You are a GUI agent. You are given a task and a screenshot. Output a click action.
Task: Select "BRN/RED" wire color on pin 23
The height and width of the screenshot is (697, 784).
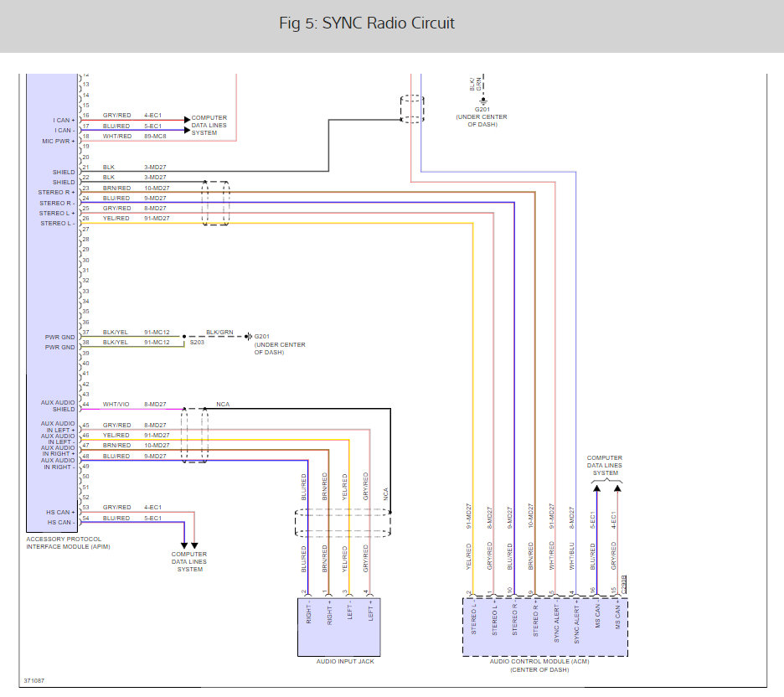116,188
